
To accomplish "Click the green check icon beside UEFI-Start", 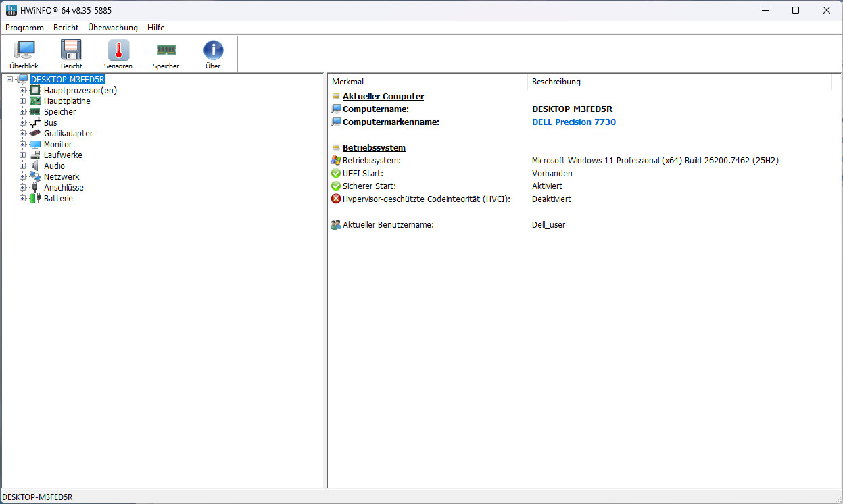I will coord(336,174).
